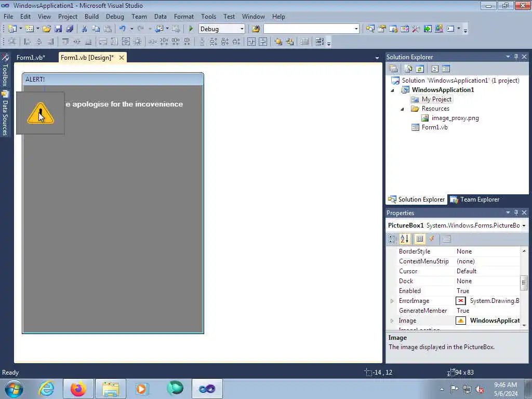Click the Windows Start button
Image resolution: width=532 pixels, height=399 pixels.
(x=14, y=389)
